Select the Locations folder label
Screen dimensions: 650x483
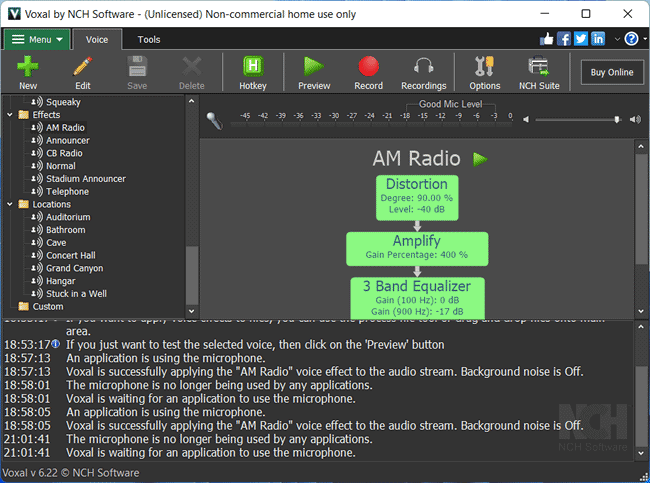(51, 204)
